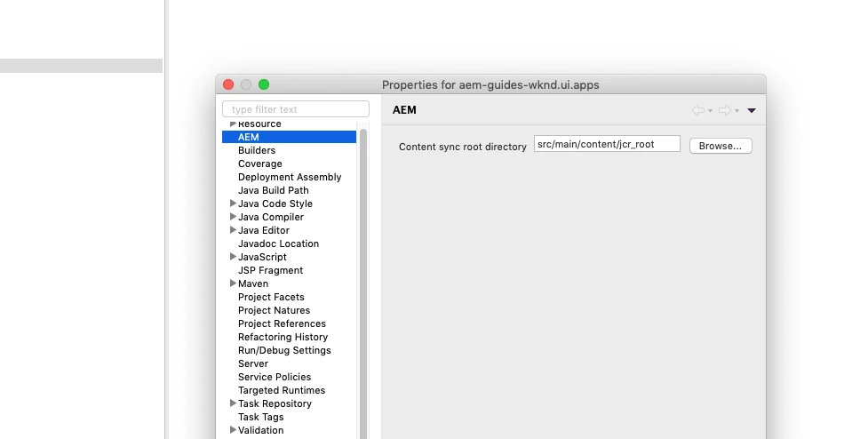Select the JavaScript entry
Viewport: 868px width, 439px height.
coord(262,257)
